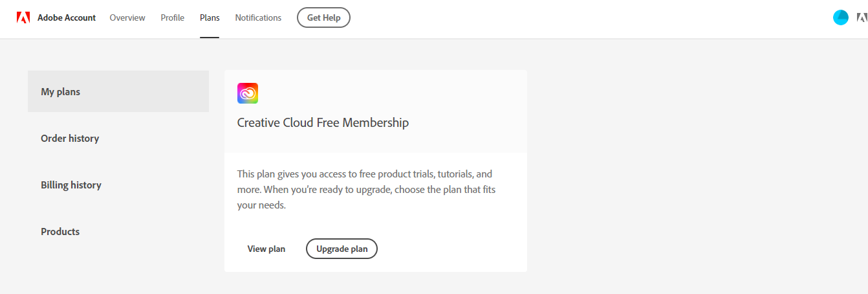The width and height of the screenshot is (868, 294).
Task: Open the blue profile avatar menu
Action: (x=840, y=18)
